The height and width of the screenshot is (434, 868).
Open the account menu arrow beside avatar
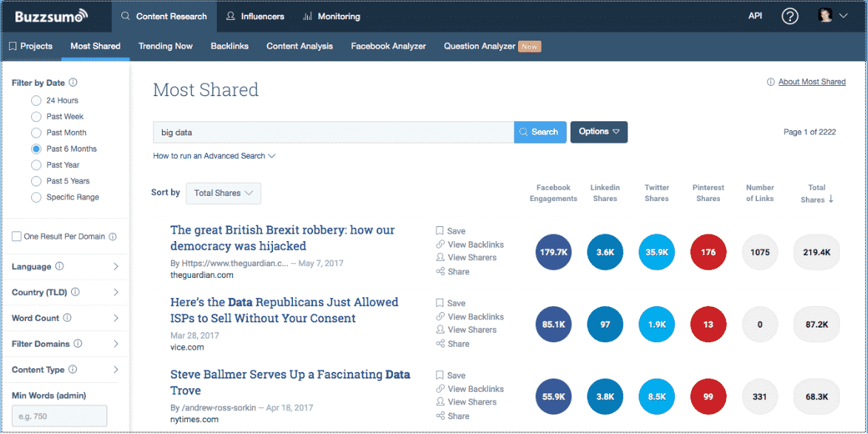point(843,16)
